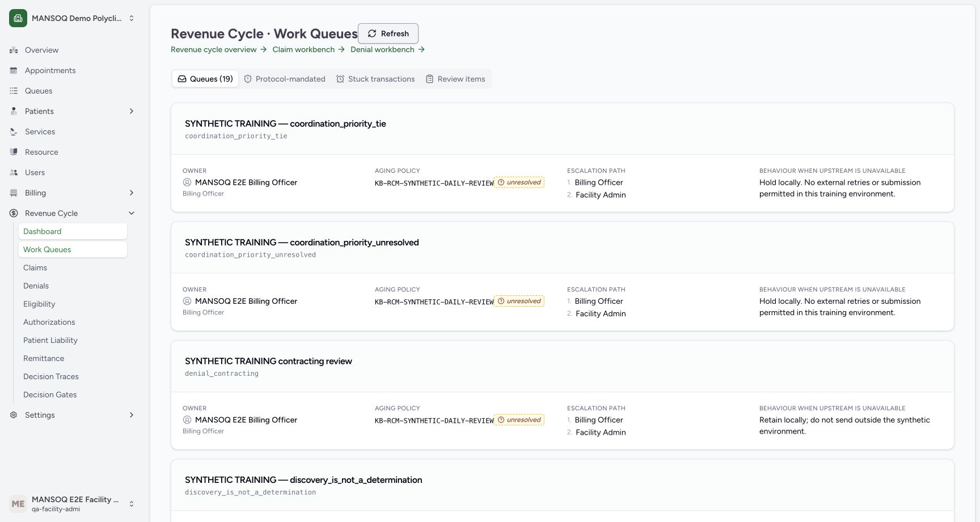
Task: Click unresolved badge in contracting review card
Action: (519, 420)
